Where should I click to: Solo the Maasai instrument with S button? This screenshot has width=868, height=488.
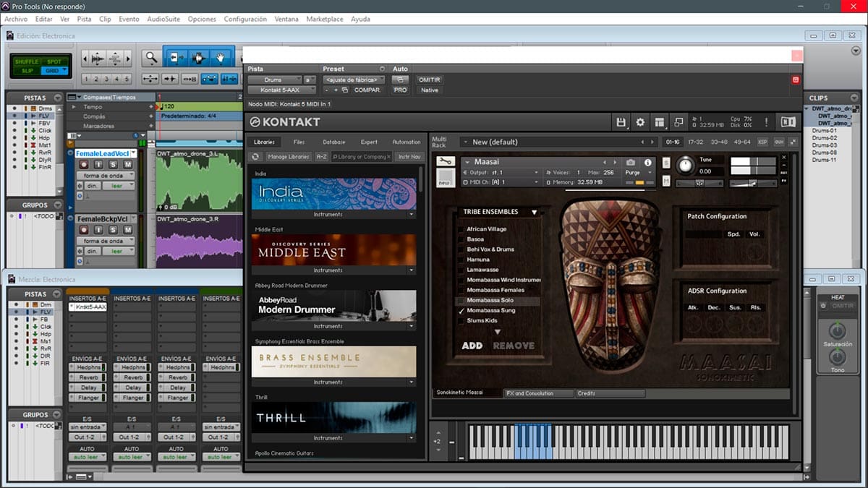666,163
